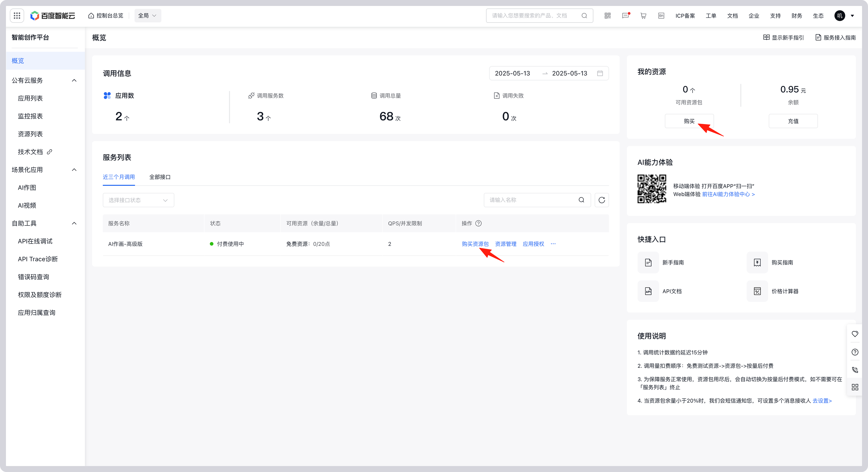
Task: Switch to the 全部接口 tab
Action: tap(160, 177)
